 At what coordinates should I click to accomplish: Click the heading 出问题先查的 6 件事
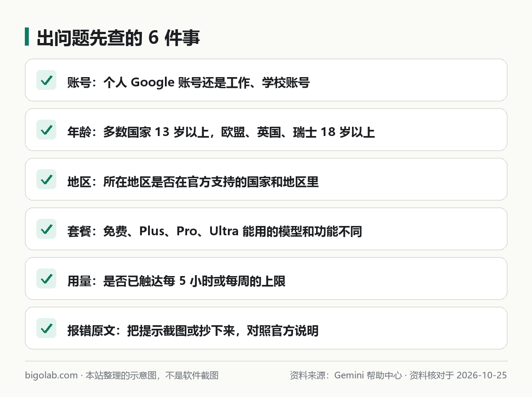(118, 38)
